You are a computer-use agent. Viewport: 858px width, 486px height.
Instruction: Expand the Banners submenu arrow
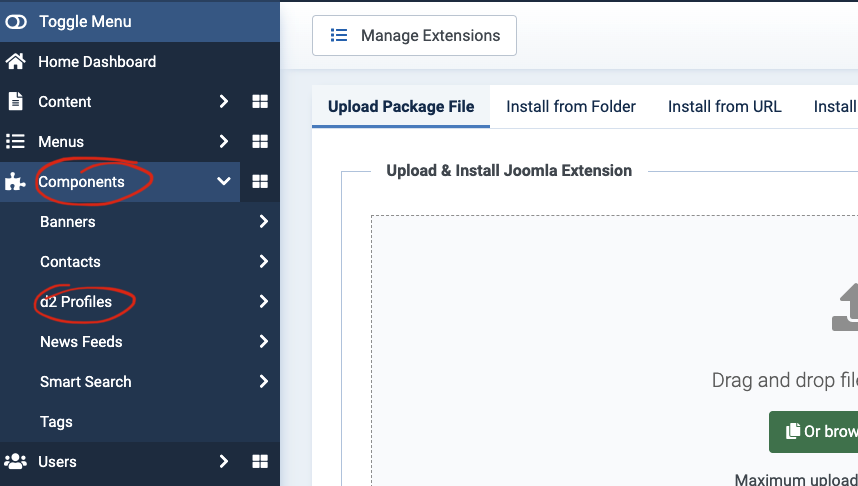click(x=264, y=221)
